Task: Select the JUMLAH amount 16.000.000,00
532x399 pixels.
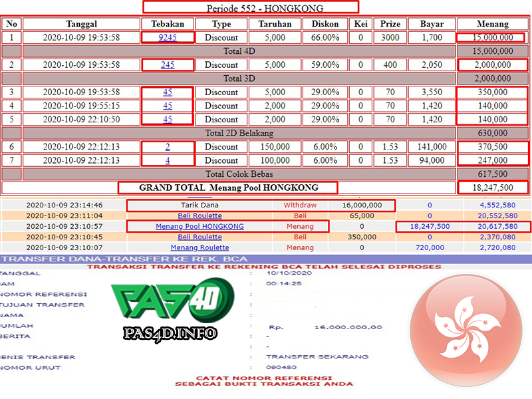Action: coord(348,327)
